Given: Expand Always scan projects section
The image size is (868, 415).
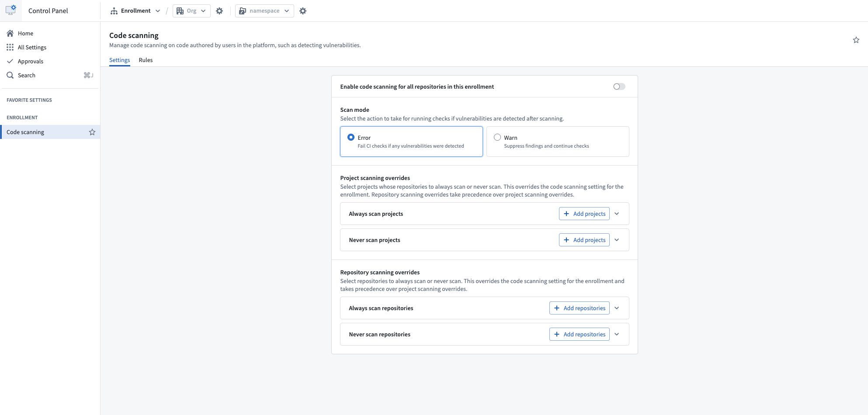Looking at the screenshot, I should [617, 214].
